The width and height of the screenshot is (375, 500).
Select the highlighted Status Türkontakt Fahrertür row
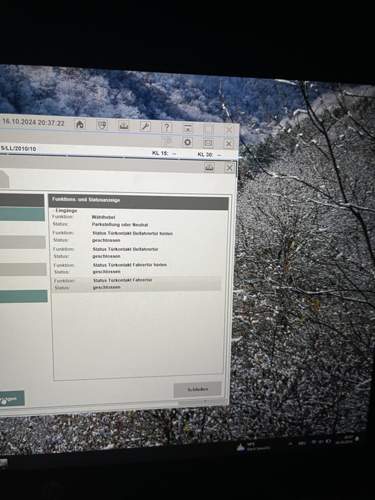click(137, 284)
